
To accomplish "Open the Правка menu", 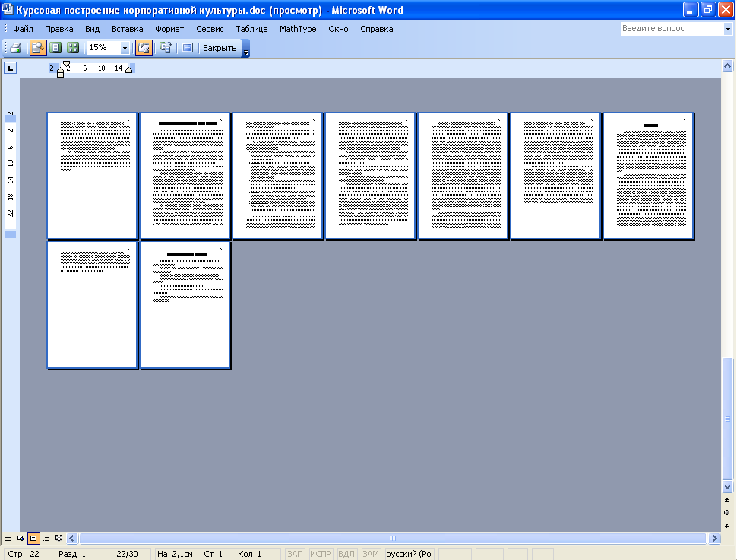I will click(x=59, y=29).
